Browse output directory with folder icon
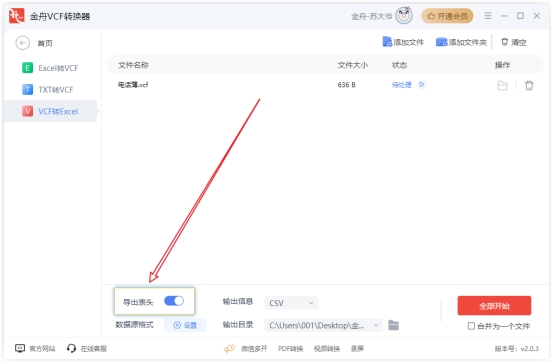Screen dimensions: 553x364 (393, 325)
